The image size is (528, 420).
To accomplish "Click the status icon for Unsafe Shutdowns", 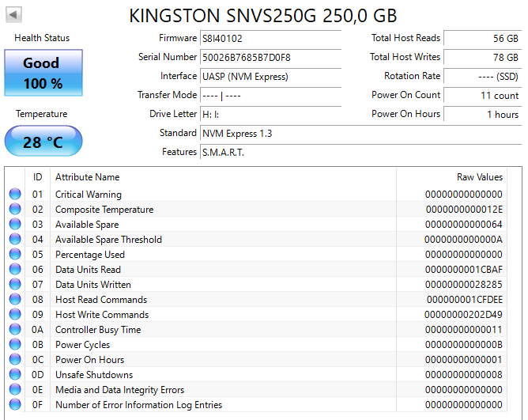I will tap(15, 375).
